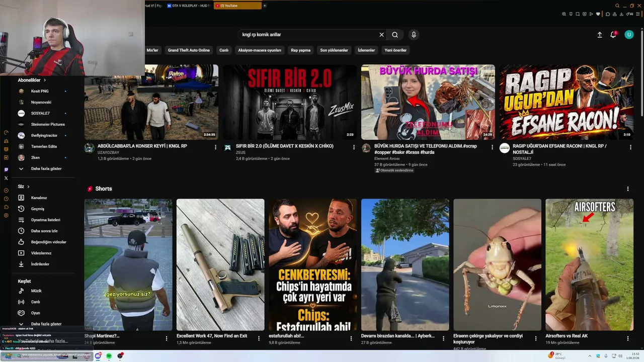Click the Spotify icon in taskbar
This screenshot has height=362, width=644.
[x=109, y=356]
